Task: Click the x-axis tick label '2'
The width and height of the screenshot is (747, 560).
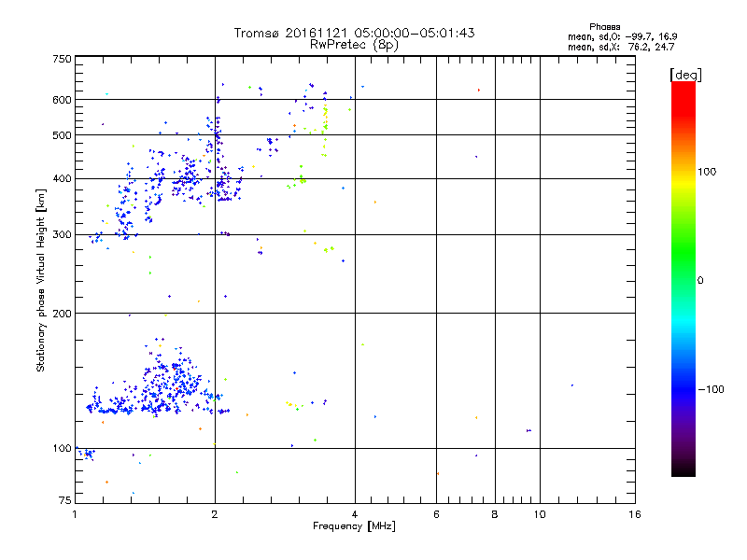Action: click(x=215, y=514)
